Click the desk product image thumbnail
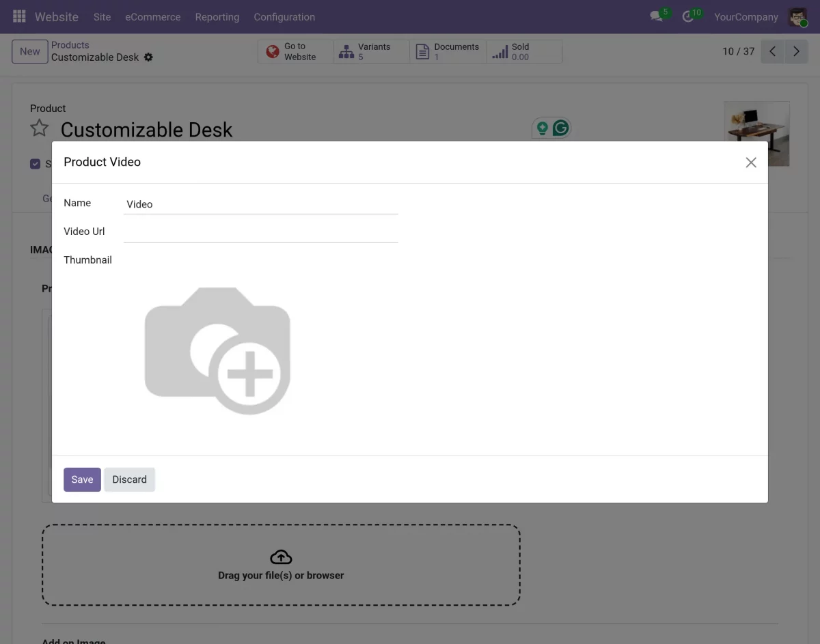This screenshot has height=644, width=820. (x=756, y=133)
